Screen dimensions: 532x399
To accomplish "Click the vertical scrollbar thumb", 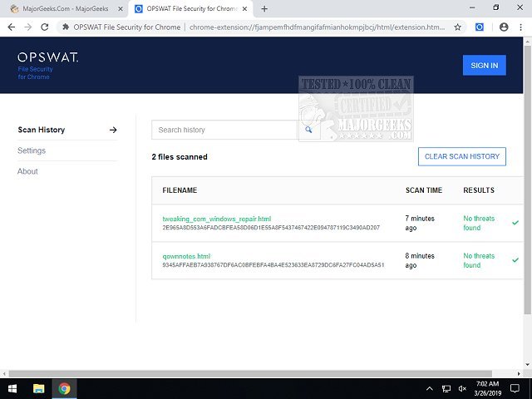I will [527, 180].
